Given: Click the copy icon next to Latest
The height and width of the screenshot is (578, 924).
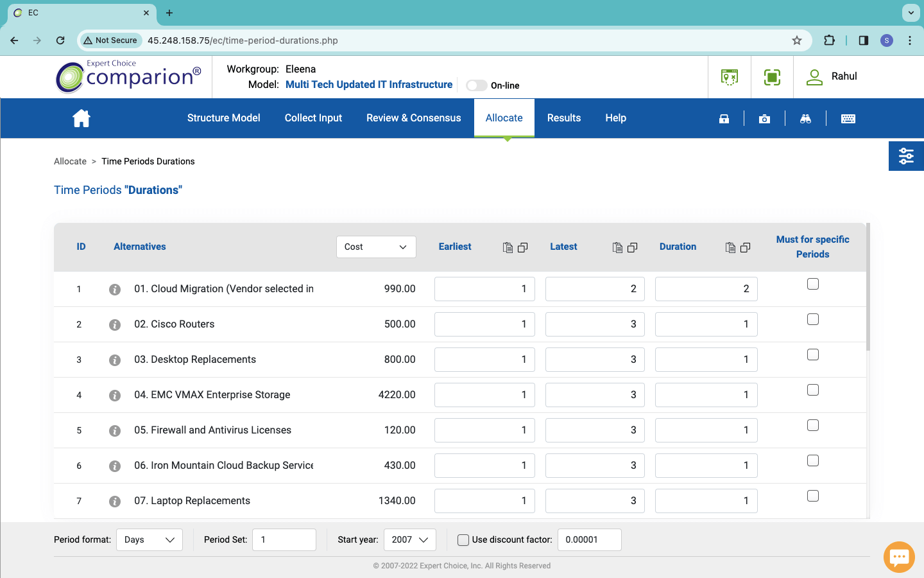Looking at the screenshot, I should coord(632,247).
